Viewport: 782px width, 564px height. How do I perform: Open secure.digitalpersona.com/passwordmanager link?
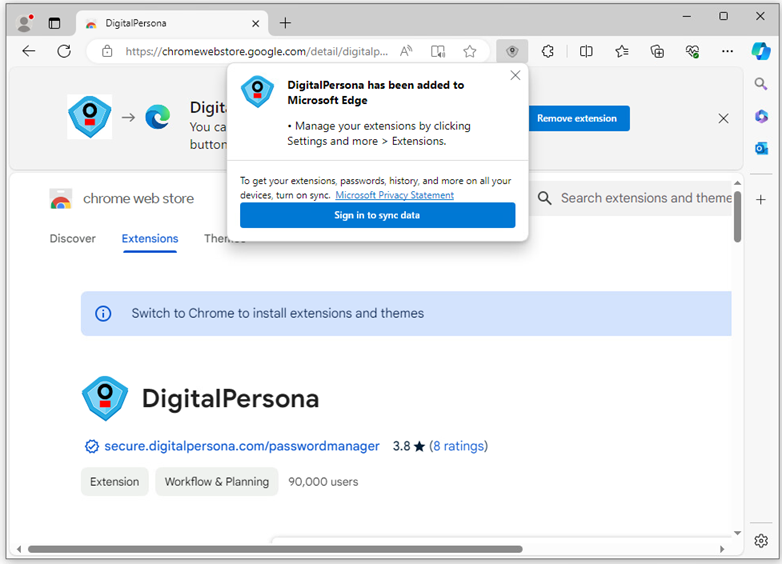[x=242, y=446]
